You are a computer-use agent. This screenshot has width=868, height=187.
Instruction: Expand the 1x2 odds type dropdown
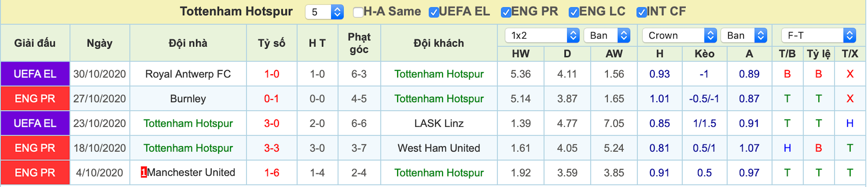(x=542, y=35)
